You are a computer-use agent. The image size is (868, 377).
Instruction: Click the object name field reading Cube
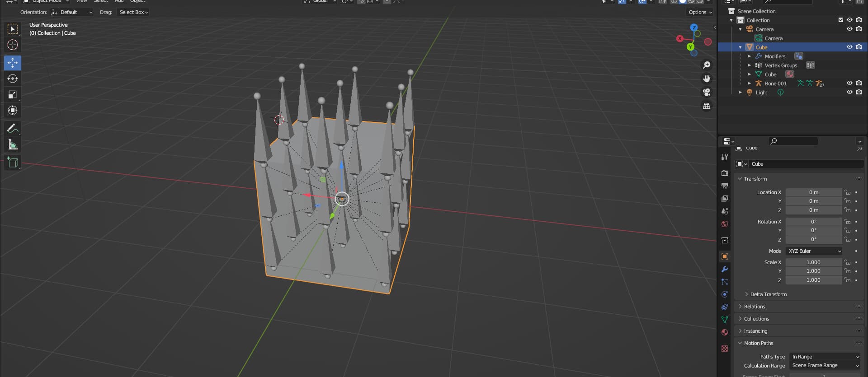[x=806, y=164]
